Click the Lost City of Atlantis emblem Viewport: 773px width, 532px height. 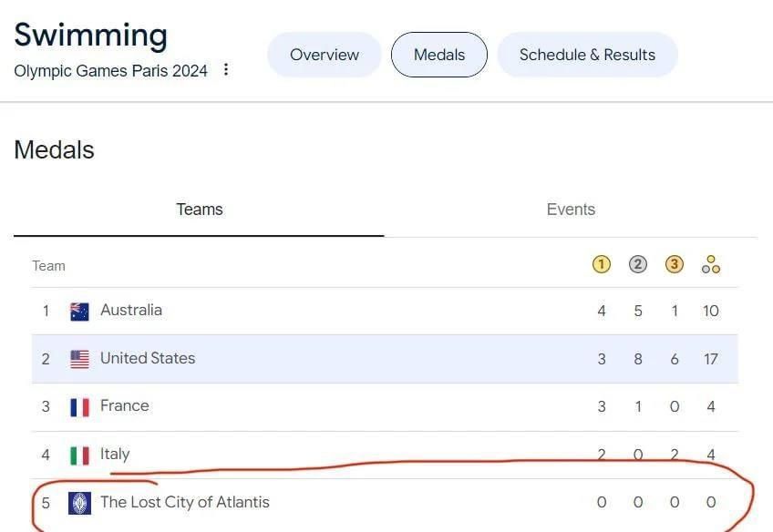[x=79, y=504]
